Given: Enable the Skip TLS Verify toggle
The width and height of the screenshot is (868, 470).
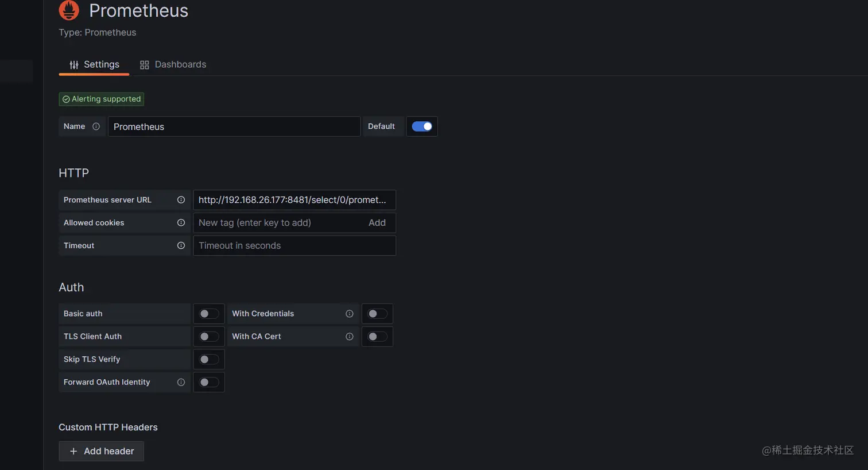Looking at the screenshot, I should tap(208, 359).
